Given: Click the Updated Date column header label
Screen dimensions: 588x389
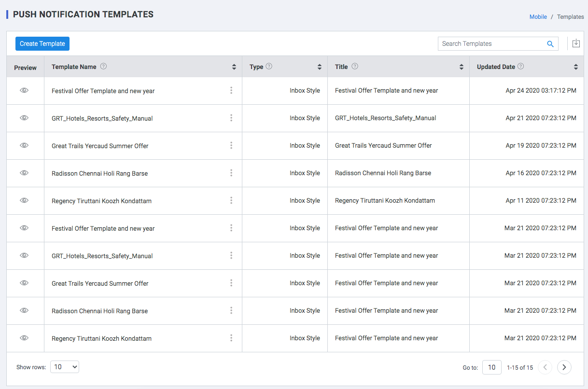Looking at the screenshot, I should (x=496, y=67).
